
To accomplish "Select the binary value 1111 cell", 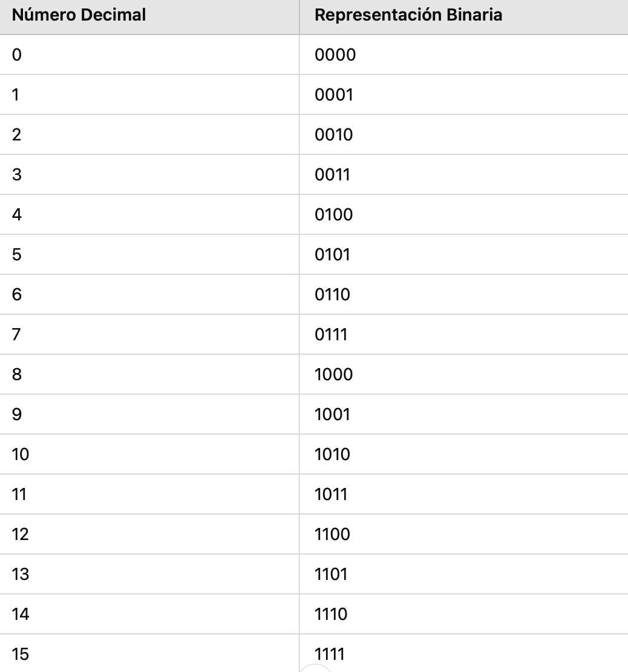I will (x=330, y=654).
